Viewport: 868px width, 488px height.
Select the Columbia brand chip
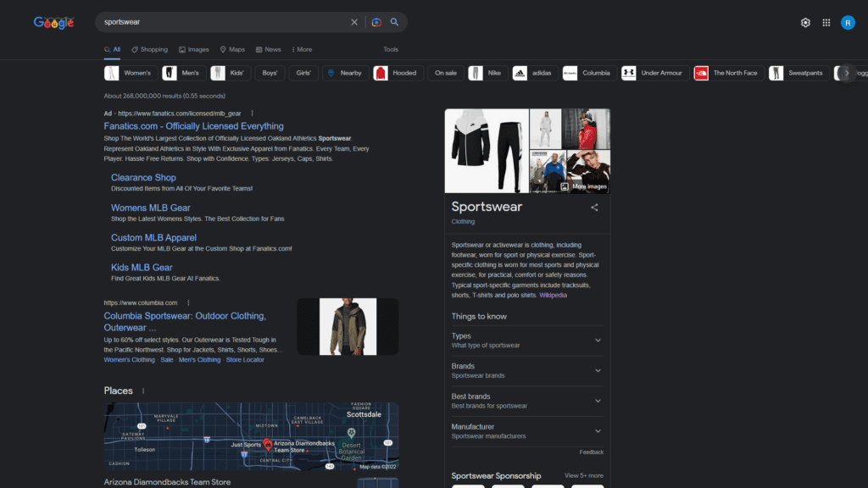pos(590,73)
